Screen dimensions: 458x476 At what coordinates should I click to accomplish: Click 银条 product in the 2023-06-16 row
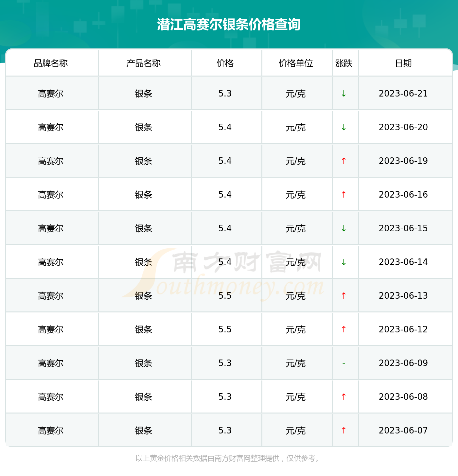[144, 195]
